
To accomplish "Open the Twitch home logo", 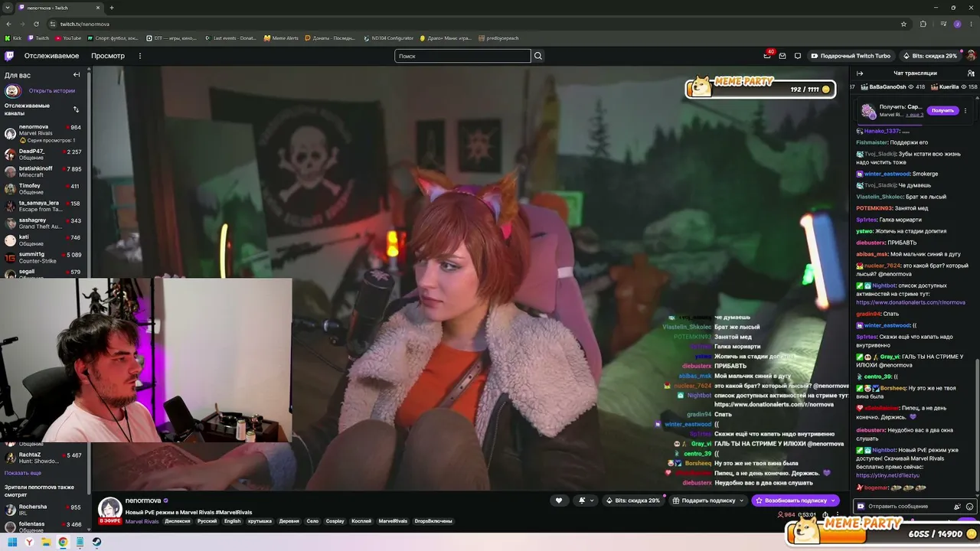I will pyautogui.click(x=9, y=56).
